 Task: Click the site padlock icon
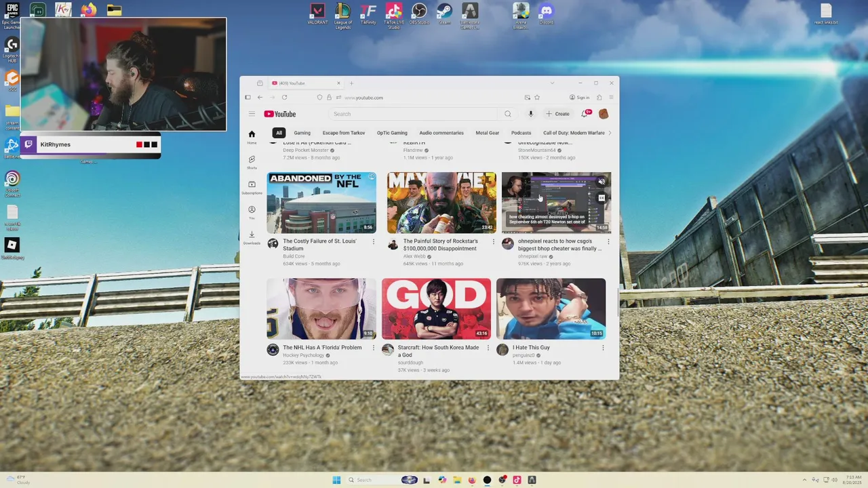[x=329, y=98]
